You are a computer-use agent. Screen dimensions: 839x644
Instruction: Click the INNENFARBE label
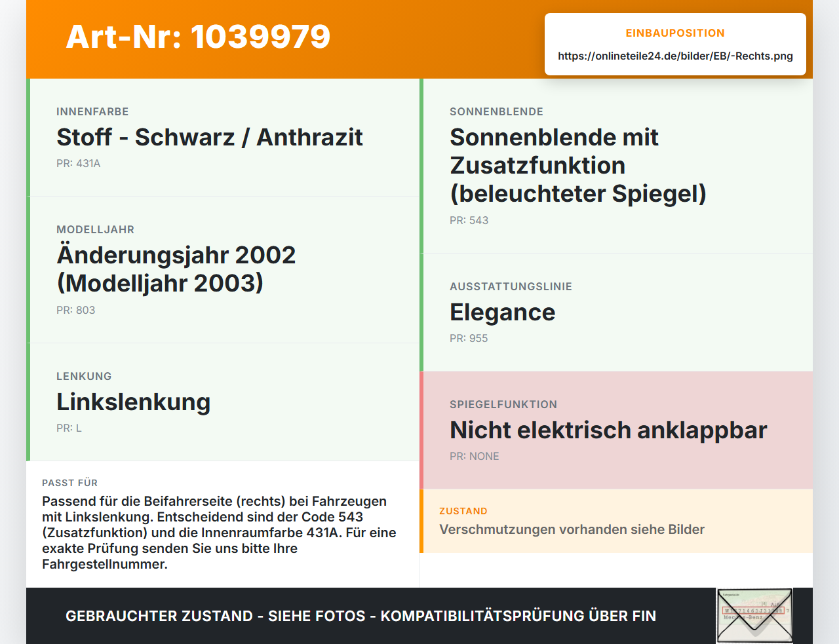pyautogui.click(x=92, y=111)
